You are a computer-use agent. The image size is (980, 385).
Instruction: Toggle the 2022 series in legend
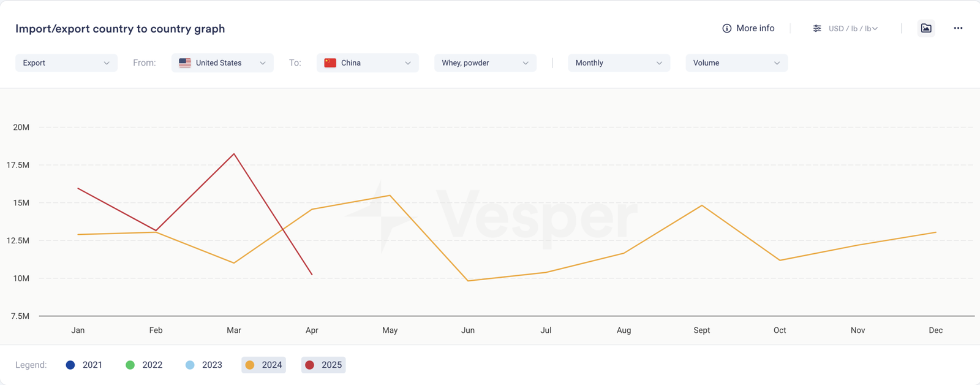[x=145, y=365]
